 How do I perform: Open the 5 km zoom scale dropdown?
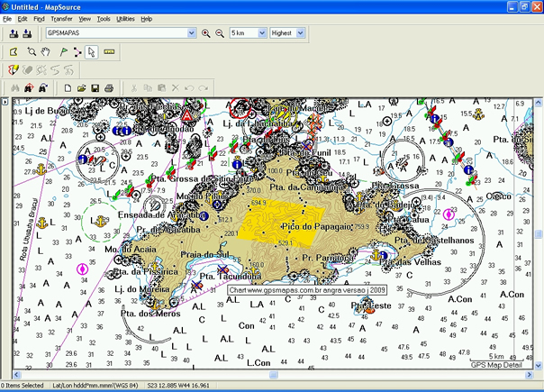(261, 33)
